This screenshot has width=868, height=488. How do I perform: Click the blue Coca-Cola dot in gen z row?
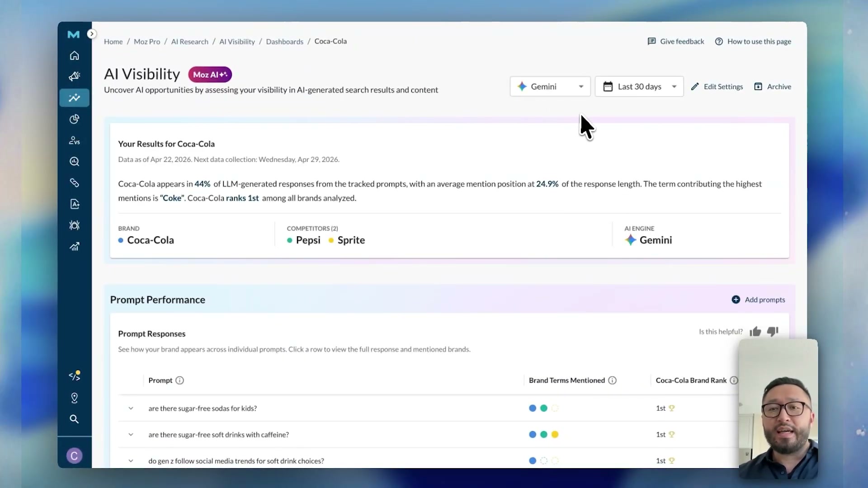(533, 460)
